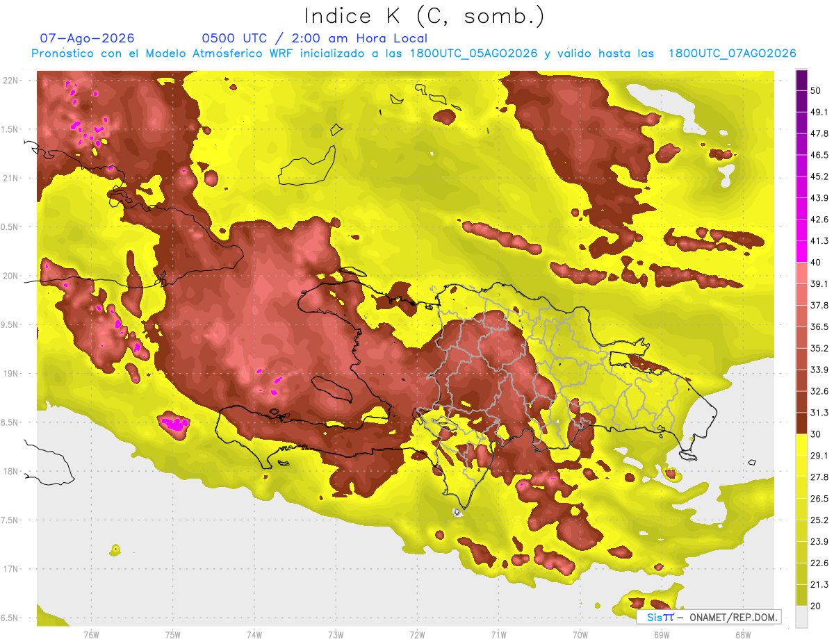The height and width of the screenshot is (644, 834).
Task: Select the dark brown colorbar segment between 30 and 31.3
Action: (801, 423)
